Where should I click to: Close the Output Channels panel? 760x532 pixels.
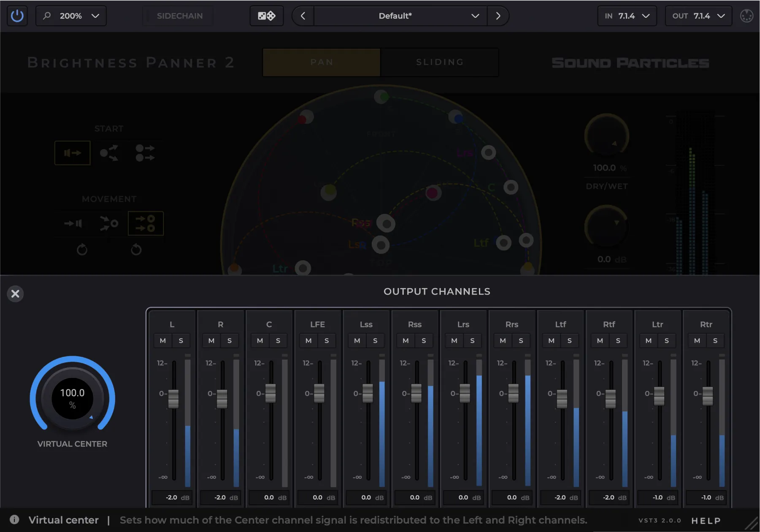pyautogui.click(x=15, y=294)
